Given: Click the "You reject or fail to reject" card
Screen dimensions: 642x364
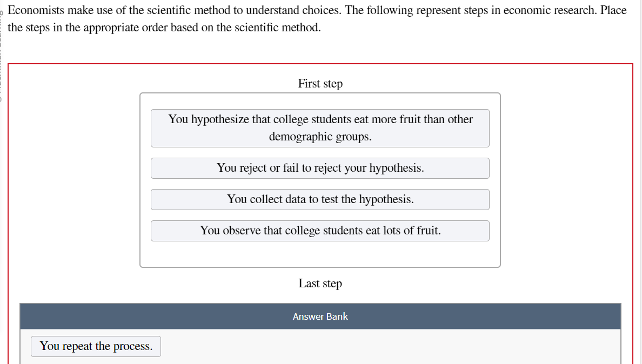Looking at the screenshot, I should (x=320, y=168).
